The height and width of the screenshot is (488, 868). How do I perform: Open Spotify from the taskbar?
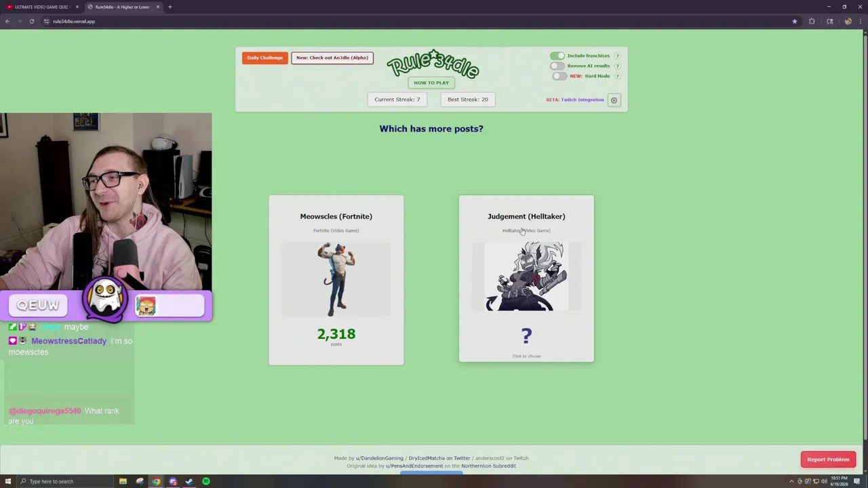[x=206, y=481]
